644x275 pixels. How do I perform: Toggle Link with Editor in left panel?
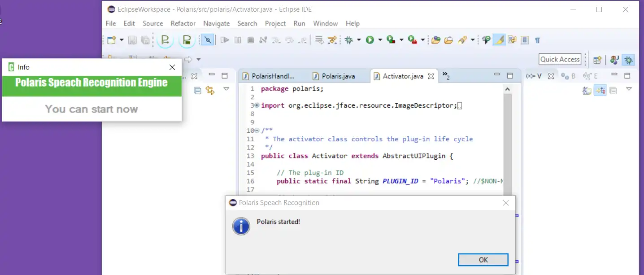(209, 90)
